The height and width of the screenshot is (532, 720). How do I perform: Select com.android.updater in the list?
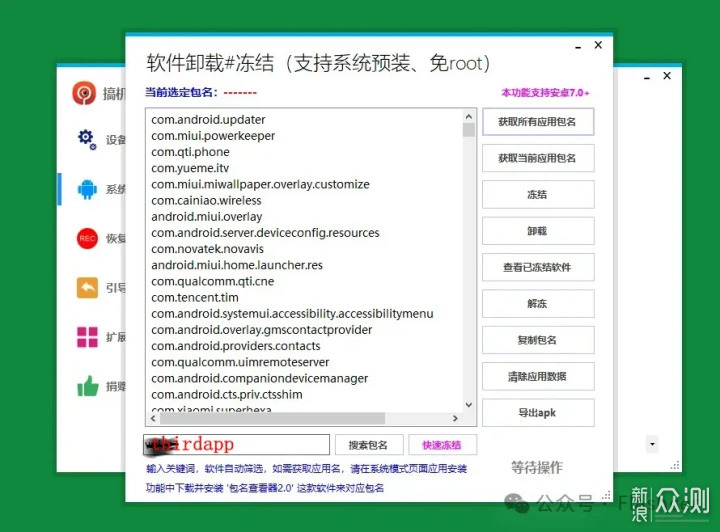[x=208, y=120]
